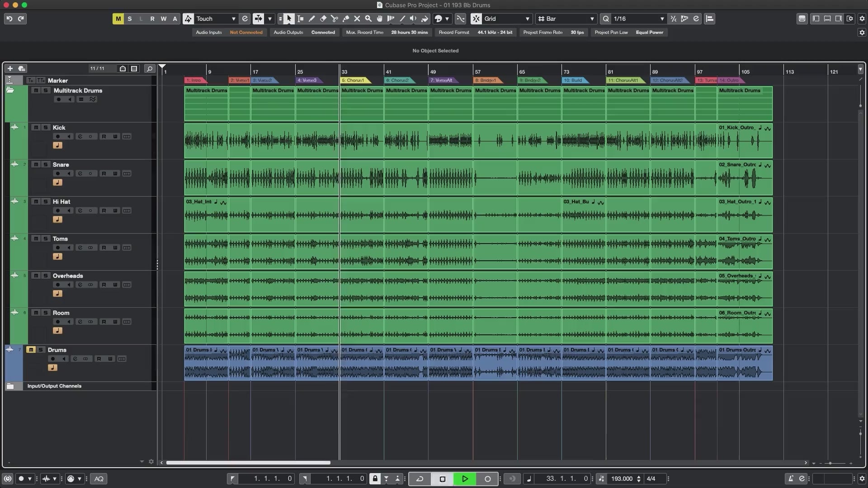Click the tempo value 193.000 field
This screenshot has height=488, width=868.
[622, 479]
